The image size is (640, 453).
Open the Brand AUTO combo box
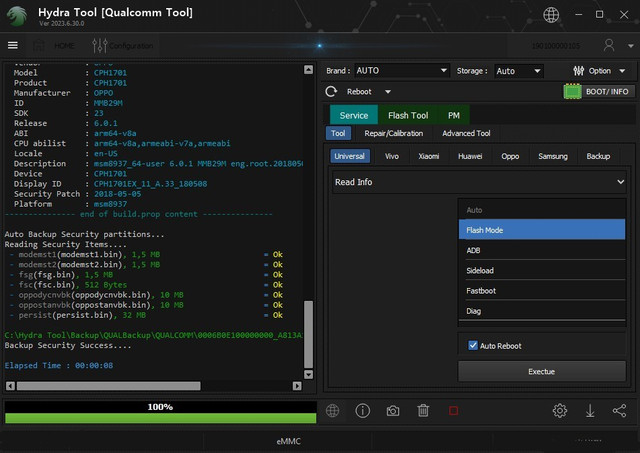click(x=402, y=71)
